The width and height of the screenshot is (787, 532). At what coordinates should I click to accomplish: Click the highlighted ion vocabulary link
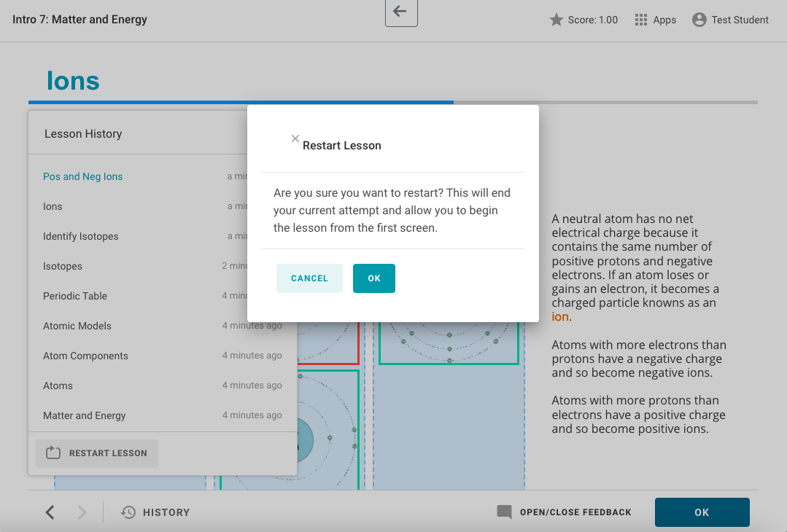point(560,317)
